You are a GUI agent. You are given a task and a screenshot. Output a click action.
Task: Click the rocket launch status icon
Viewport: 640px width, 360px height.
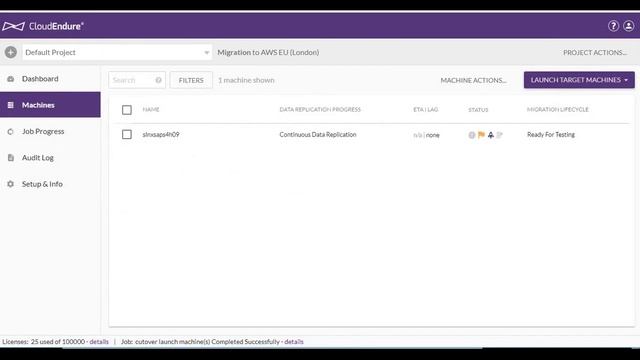pos(491,135)
